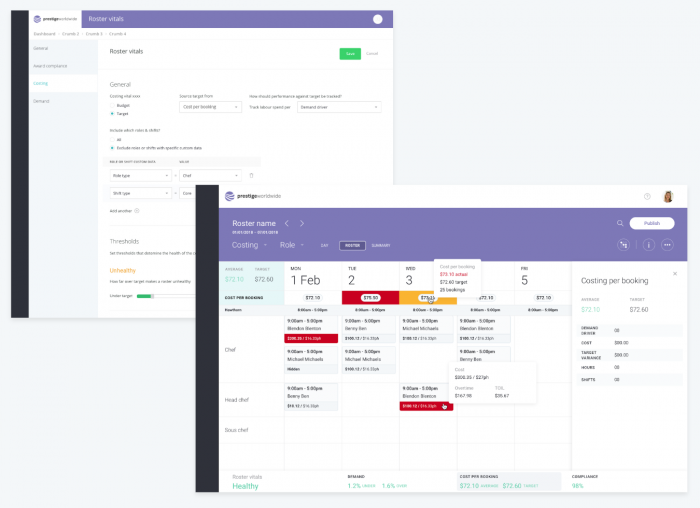Open the Shift type dropdown

click(x=141, y=193)
